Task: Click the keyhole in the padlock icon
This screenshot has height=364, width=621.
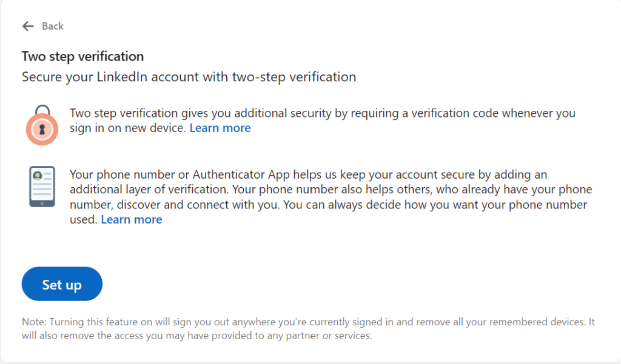Action: click(42, 130)
